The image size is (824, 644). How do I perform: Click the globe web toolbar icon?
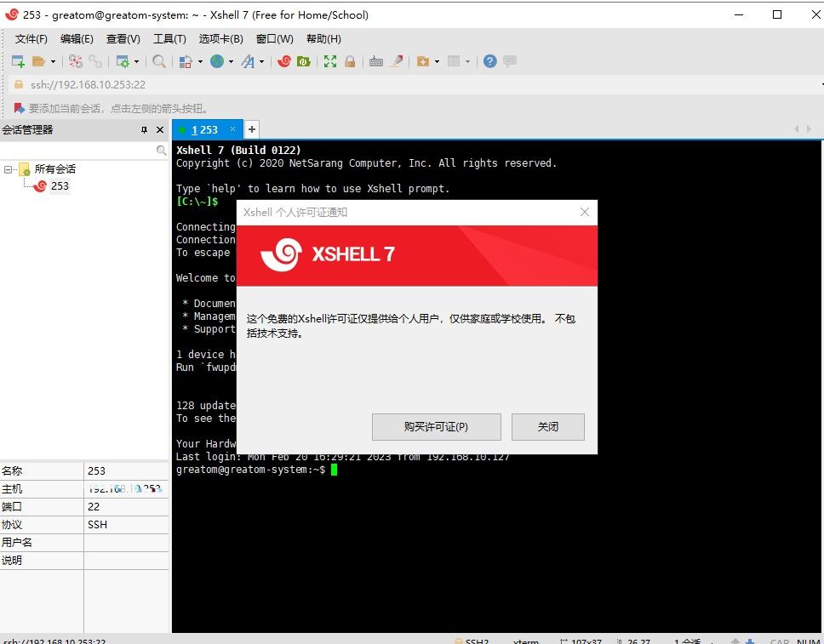(x=215, y=60)
